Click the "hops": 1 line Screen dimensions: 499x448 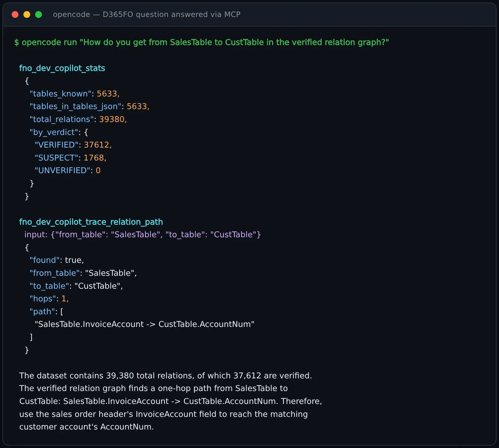coord(49,299)
